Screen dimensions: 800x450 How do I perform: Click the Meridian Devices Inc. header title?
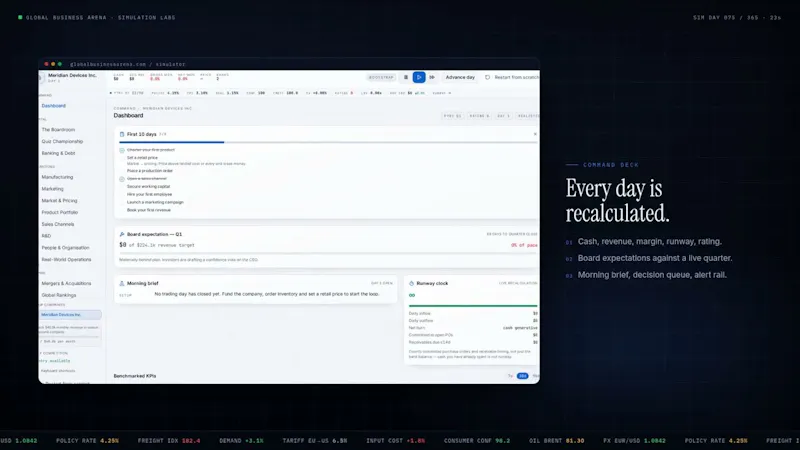pos(72,76)
